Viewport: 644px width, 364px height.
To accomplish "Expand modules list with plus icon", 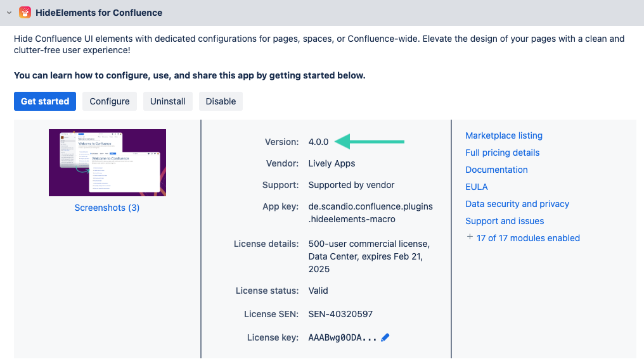I will click(x=470, y=237).
